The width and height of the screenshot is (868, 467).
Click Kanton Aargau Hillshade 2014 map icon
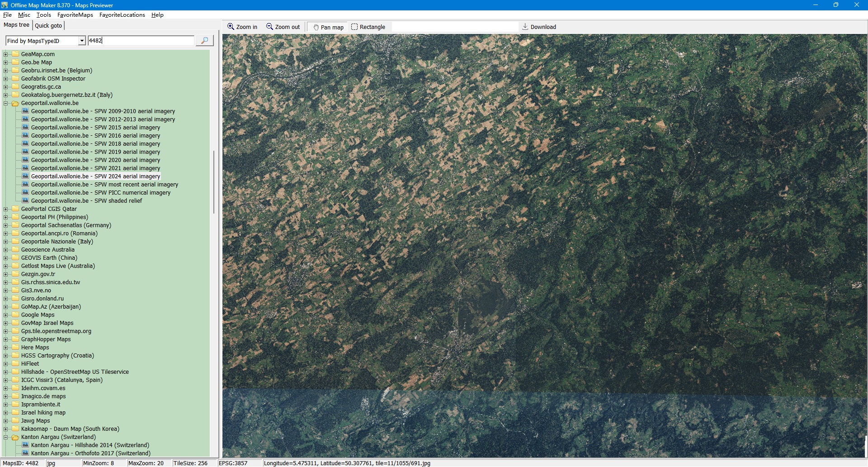point(25,445)
